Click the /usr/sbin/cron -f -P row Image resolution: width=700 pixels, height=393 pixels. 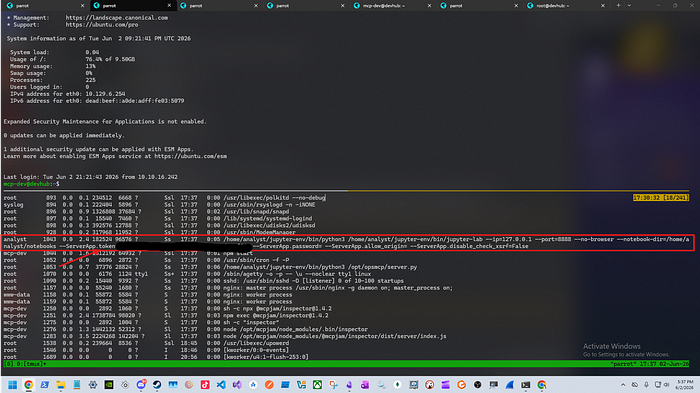[146, 260]
